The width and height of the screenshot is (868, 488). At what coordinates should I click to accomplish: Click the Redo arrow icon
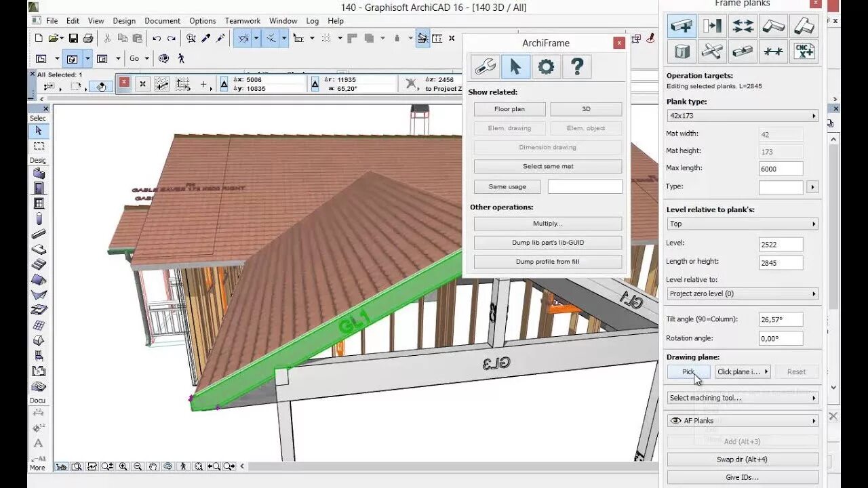172,39
